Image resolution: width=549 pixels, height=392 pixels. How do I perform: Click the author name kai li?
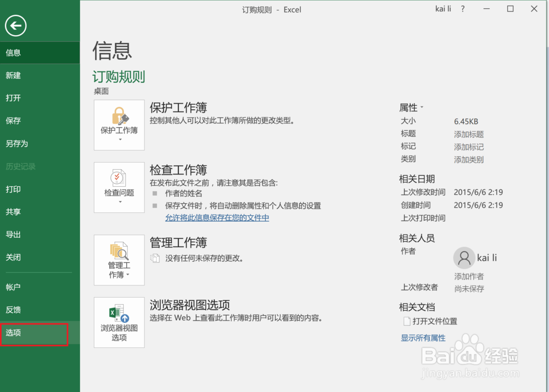tap(486, 258)
